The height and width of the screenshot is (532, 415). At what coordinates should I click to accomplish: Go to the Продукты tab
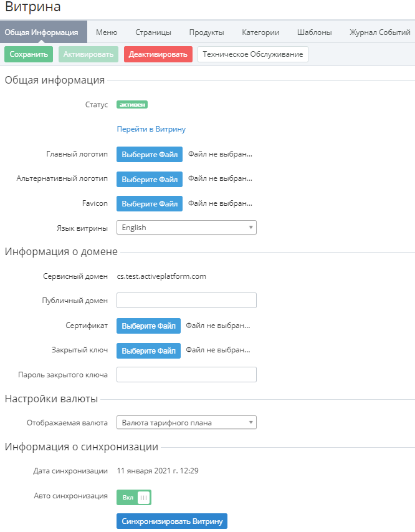(x=207, y=32)
